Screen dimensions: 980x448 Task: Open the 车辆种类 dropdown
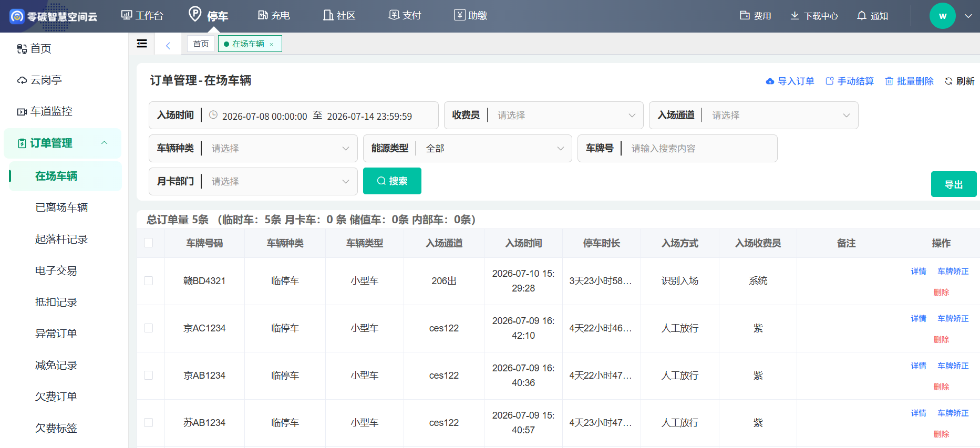253,149
